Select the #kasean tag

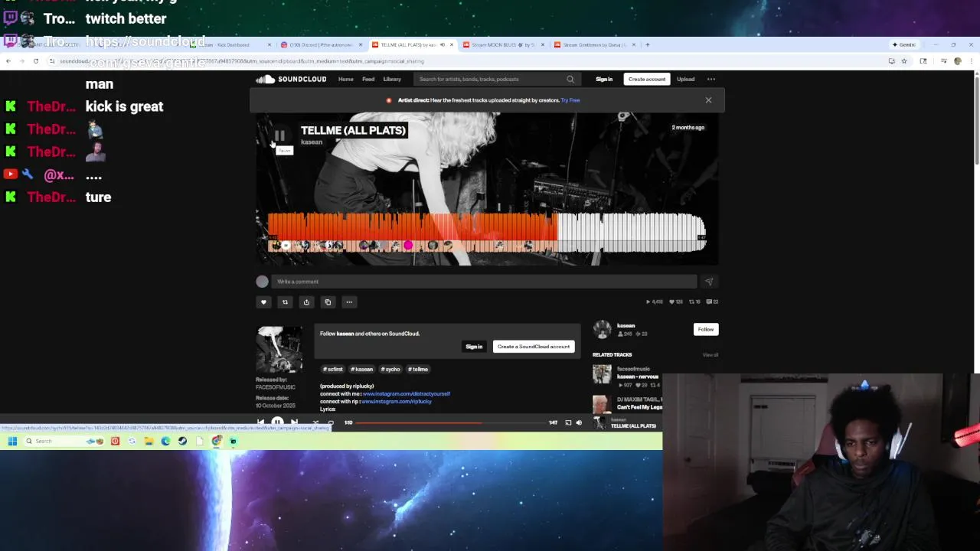[362, 369]
